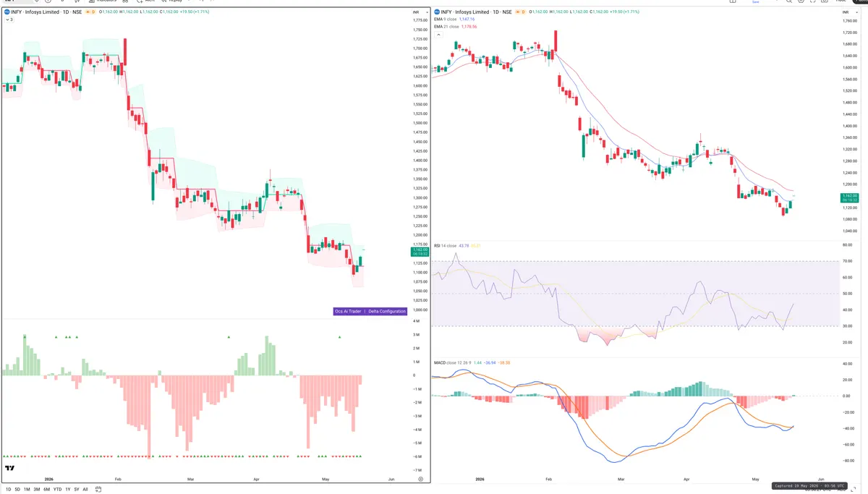Click 1,760.00 on right price scale
Viewport: 868px width, 494px height.
(849, 21)
